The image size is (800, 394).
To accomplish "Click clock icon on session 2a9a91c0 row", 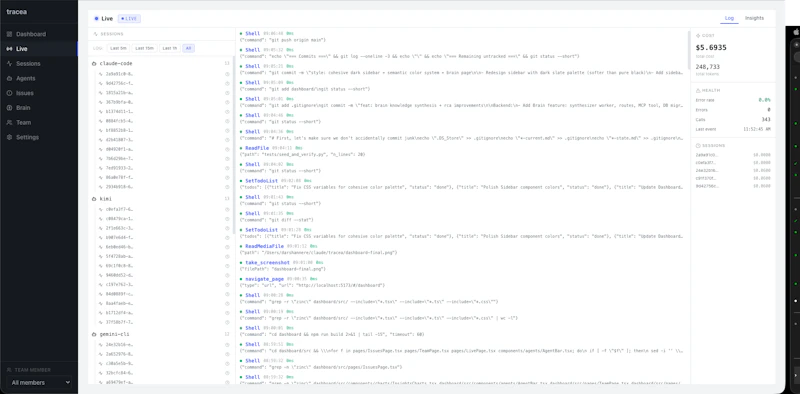I will (x=227, y=74).
